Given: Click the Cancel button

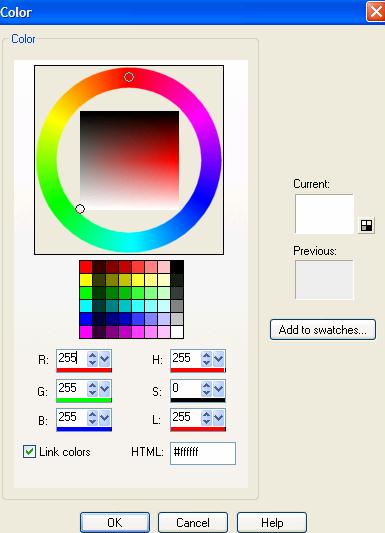Looking at the screenshot, I should pos(193,522).
